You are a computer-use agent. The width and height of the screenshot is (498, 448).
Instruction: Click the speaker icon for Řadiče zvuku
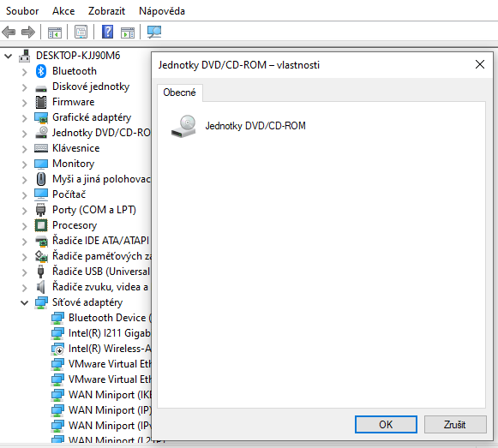pyautogui.click(x=40, y=287)
